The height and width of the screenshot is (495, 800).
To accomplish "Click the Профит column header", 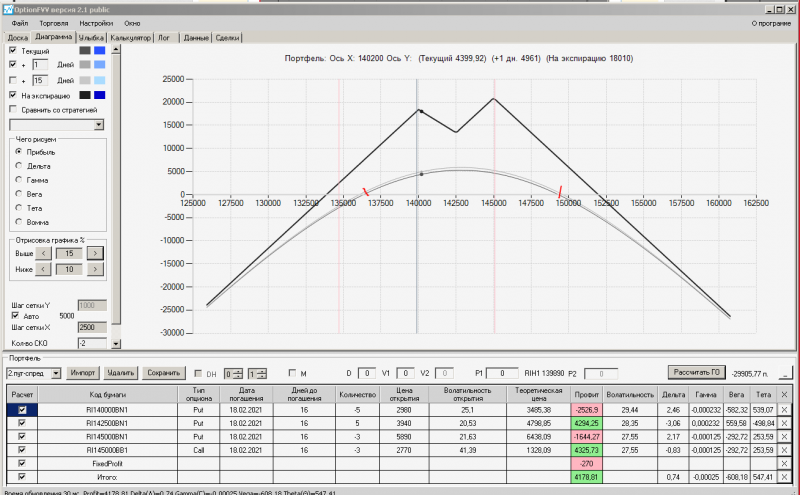I will 587,394.
